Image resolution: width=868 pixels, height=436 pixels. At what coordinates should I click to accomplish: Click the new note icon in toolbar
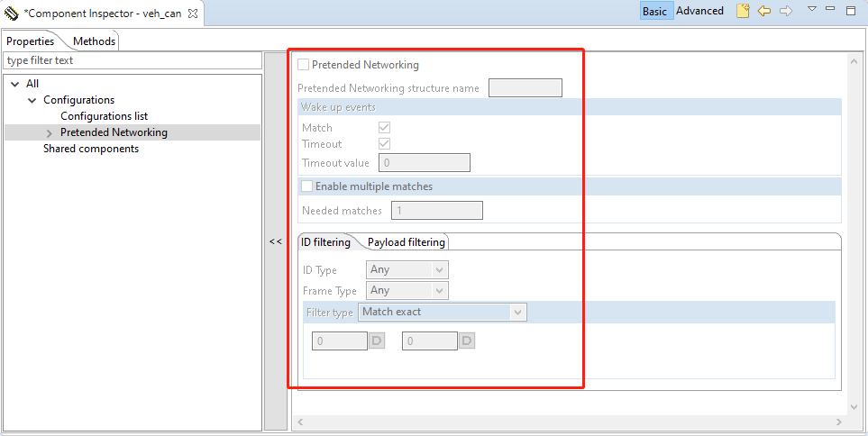click(743, 11)
